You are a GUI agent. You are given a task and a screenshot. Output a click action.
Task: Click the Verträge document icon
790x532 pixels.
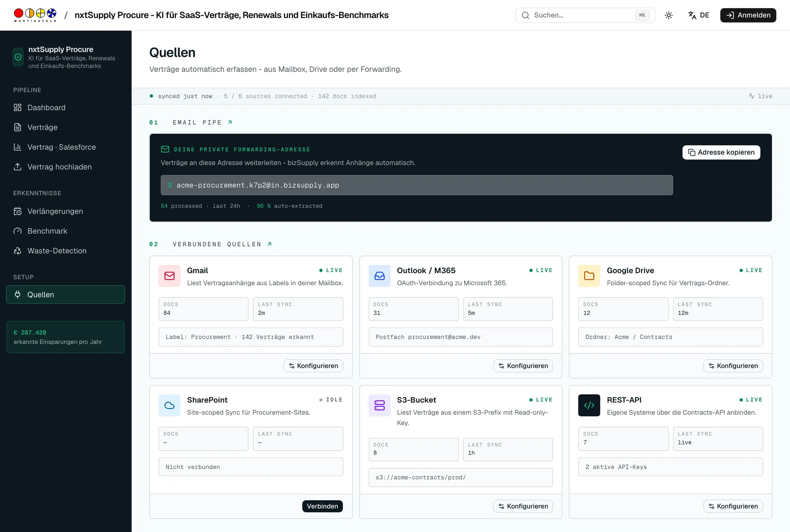[17, 127]
